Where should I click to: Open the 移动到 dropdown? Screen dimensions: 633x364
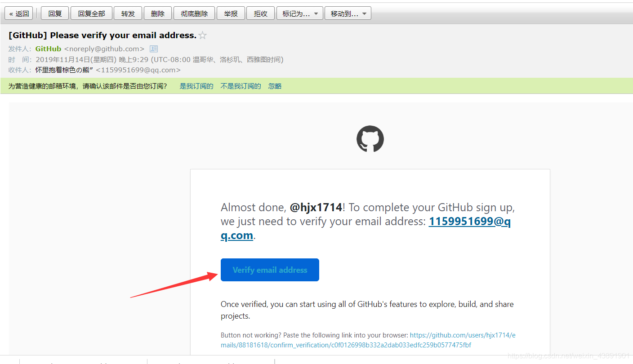click(348, 13)
